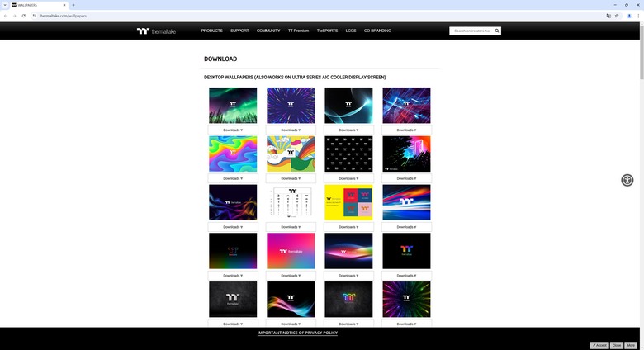Open the blue red neon lines wallpaper
This screenshot has height=350, width=644.
(406, 105)
